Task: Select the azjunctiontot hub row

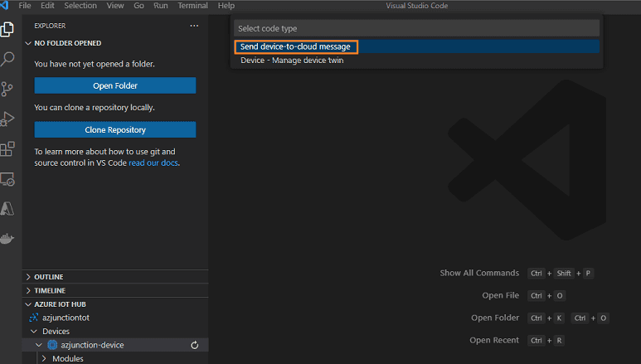Action: pos(115,318)
